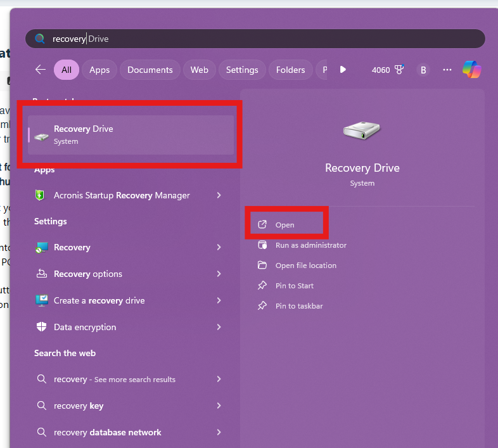Select the All filter tab

(x=67, y=70)
